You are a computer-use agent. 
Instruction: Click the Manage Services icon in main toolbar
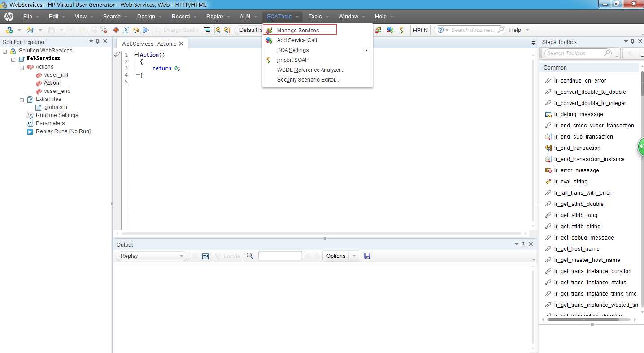click(x=378, y=30)
